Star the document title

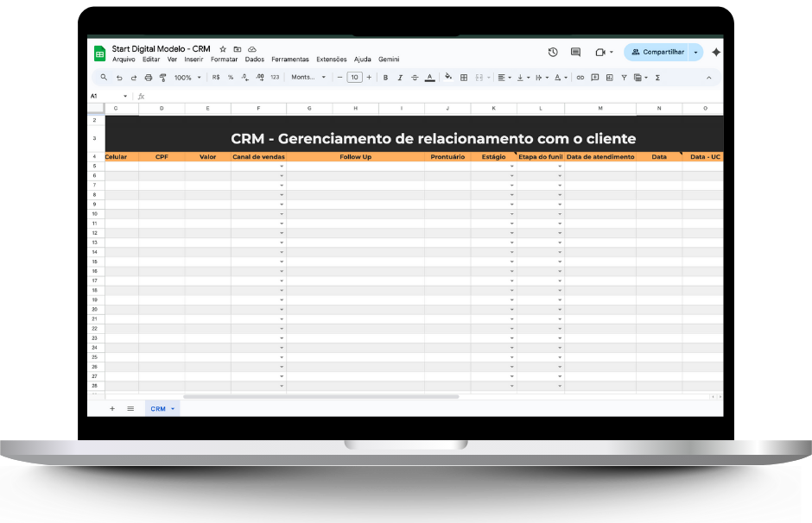(x=223, y=49)
